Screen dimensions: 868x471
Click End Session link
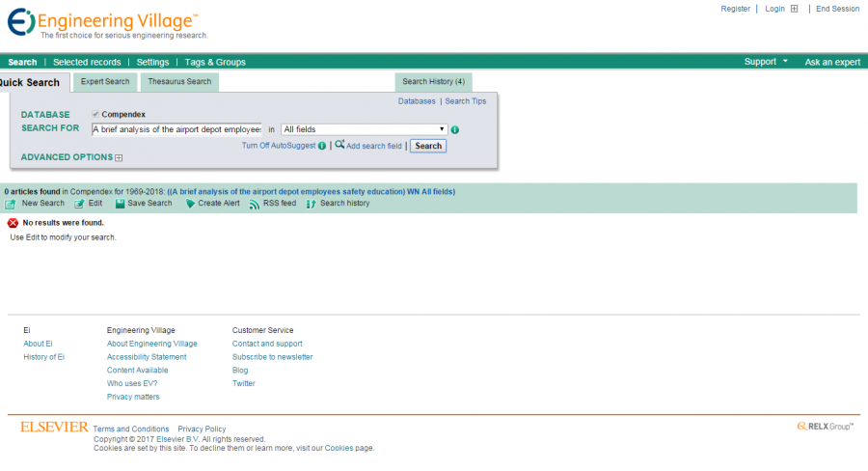[x=837, y=9]
